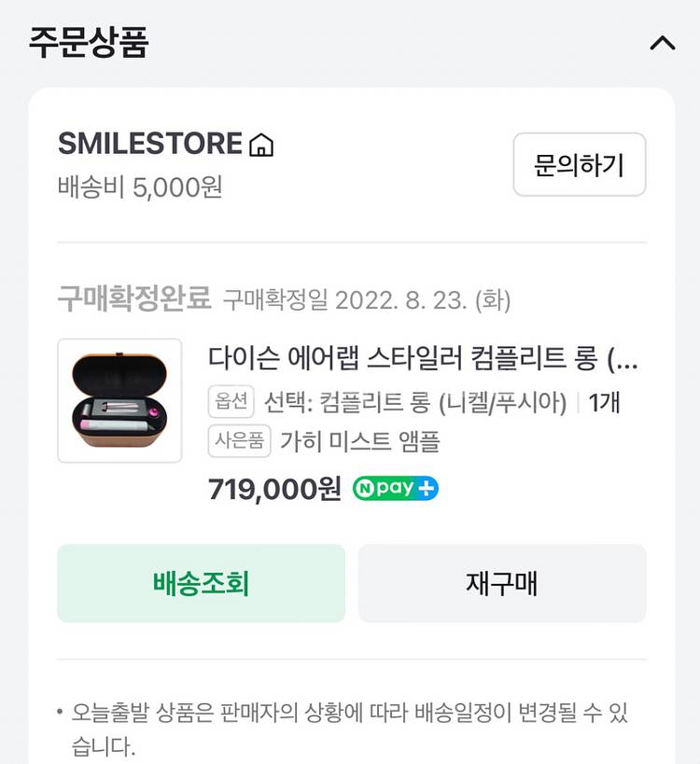Tap the 오늘출발 상품 delivery notice text
The image size is (700, 764).
(349, 729)
